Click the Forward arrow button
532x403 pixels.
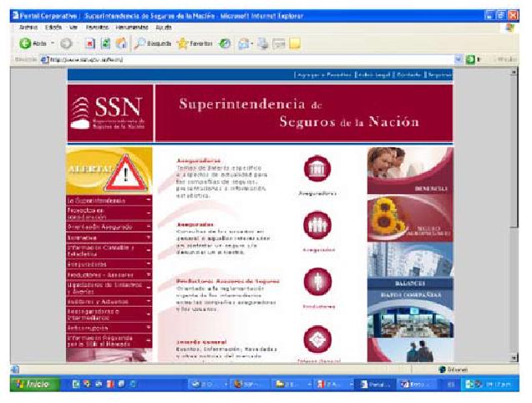[66, 43]
